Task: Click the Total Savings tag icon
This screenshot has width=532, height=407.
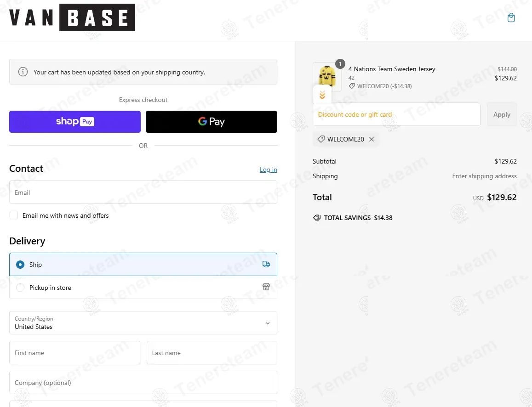Action: click(316, 218)
